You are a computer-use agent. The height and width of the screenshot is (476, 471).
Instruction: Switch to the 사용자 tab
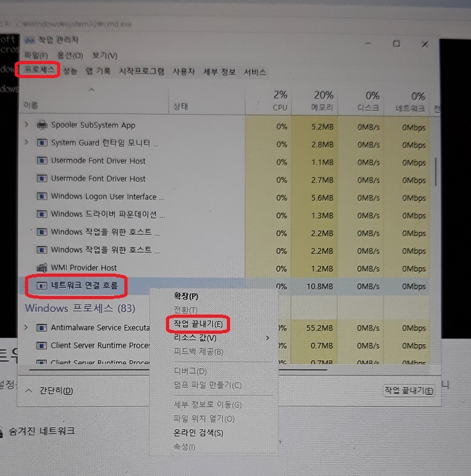point(184,72)
